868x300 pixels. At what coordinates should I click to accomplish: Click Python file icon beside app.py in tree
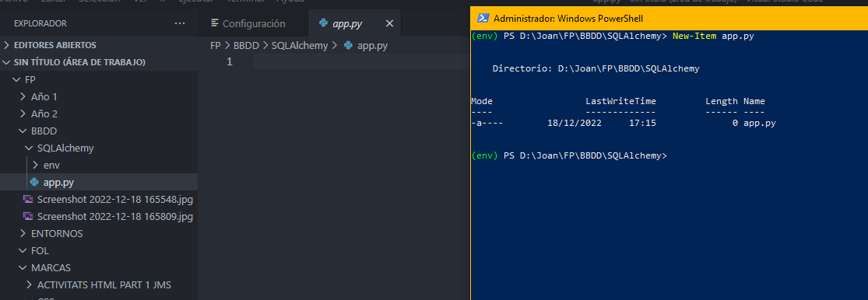point(34,183)
